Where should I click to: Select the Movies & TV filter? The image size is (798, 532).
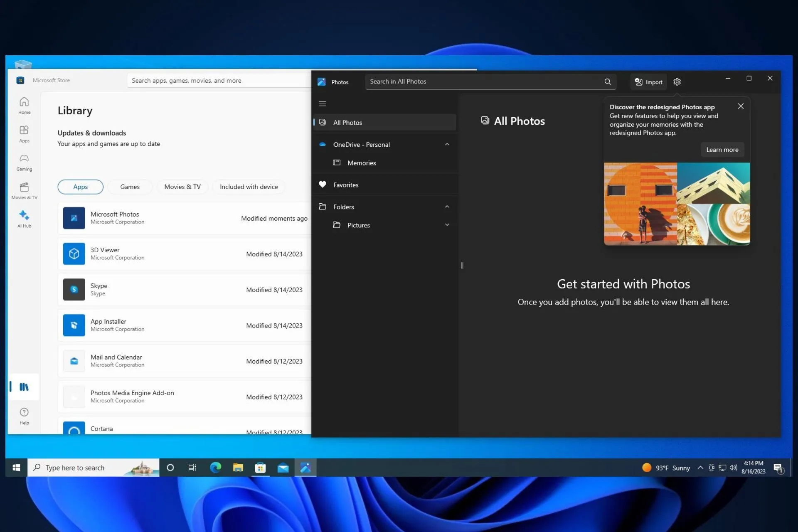(x=182, y=187)
